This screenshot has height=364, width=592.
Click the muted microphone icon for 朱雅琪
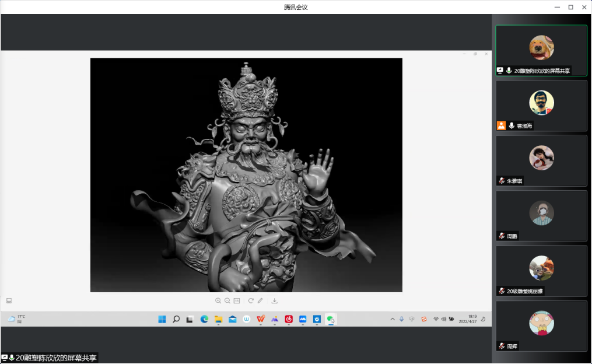coord(502,181)
